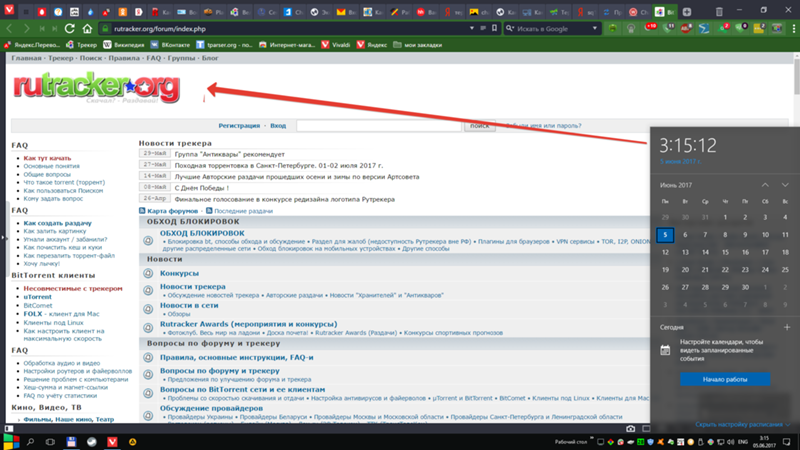Click the Июнь 2017 calendar header

click(x=676, y=185)
